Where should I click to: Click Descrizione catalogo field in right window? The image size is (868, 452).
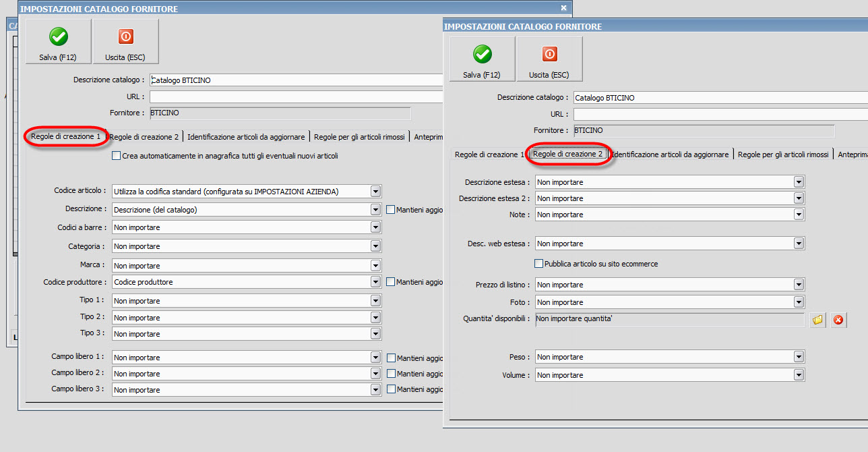pyautogui.click(x=720, y=98)
